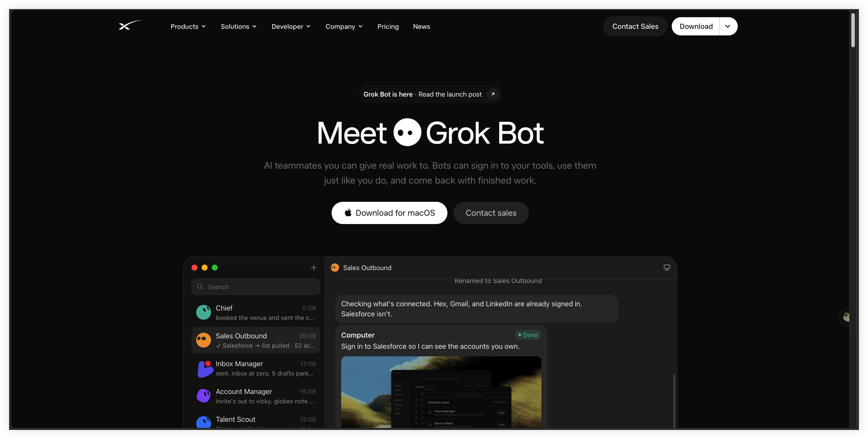Screen dimensions: 868x439
Task: Expand the Products dropdown menu
Action: (188, 26)
